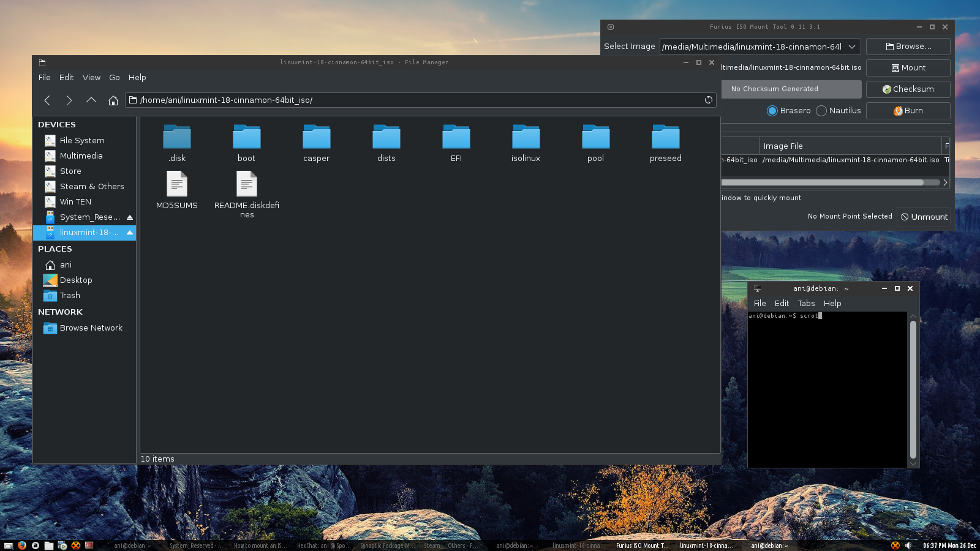Click the clock showing 06:37 PM

(949, 545)
